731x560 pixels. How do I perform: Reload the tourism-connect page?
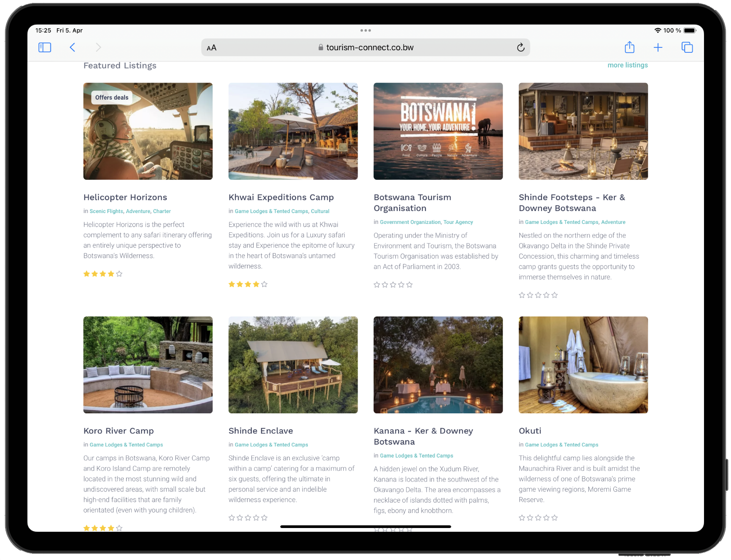coord(521,47)
